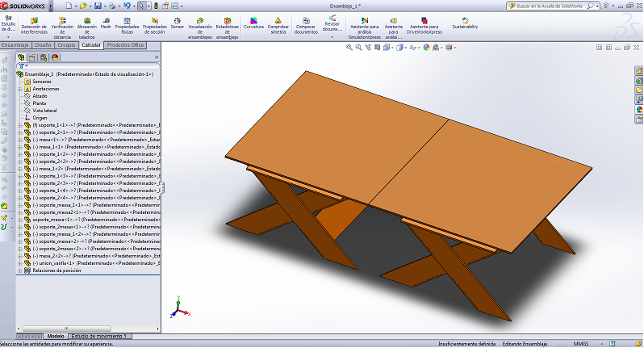Screen dimensions: 644x348
Task: Switch to PropertyManager panel tab
Action: [x=32, y=57]
